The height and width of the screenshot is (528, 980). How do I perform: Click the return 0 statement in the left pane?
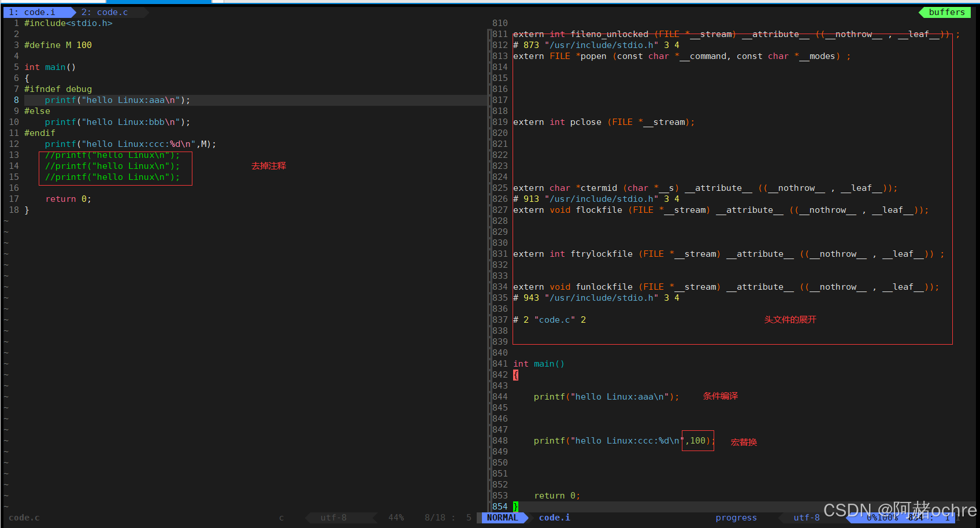click(x=68, y=199)
